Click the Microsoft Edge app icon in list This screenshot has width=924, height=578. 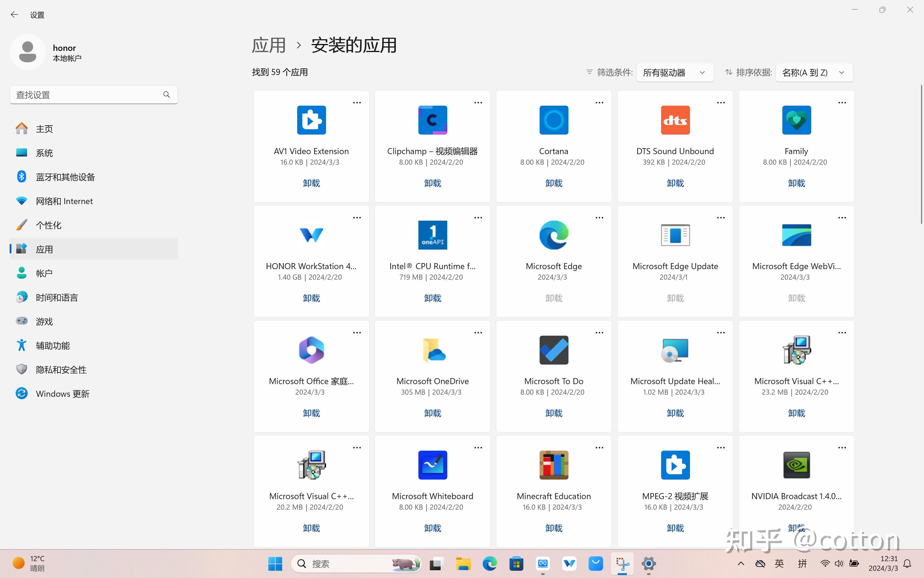click(554, 235)
